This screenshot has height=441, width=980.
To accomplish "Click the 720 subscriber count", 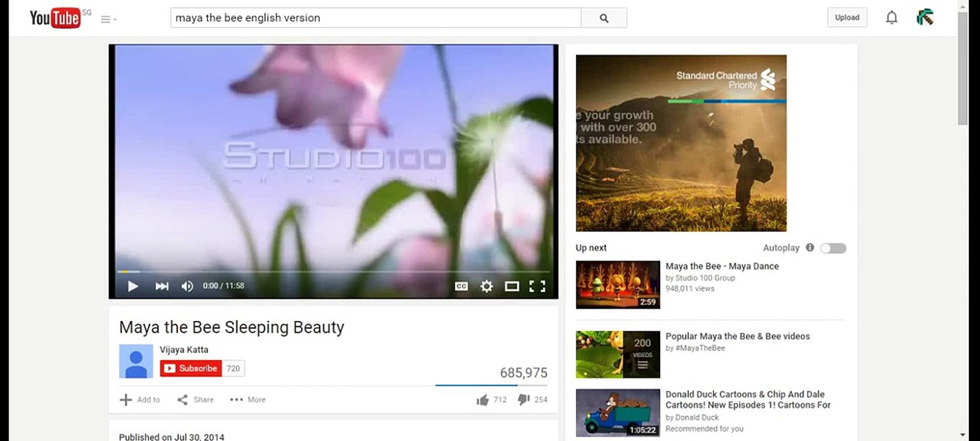I will 233,368.
